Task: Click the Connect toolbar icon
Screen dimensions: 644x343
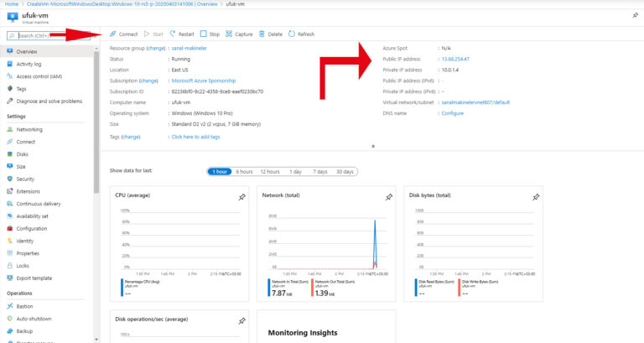Action: coord(113,34)
